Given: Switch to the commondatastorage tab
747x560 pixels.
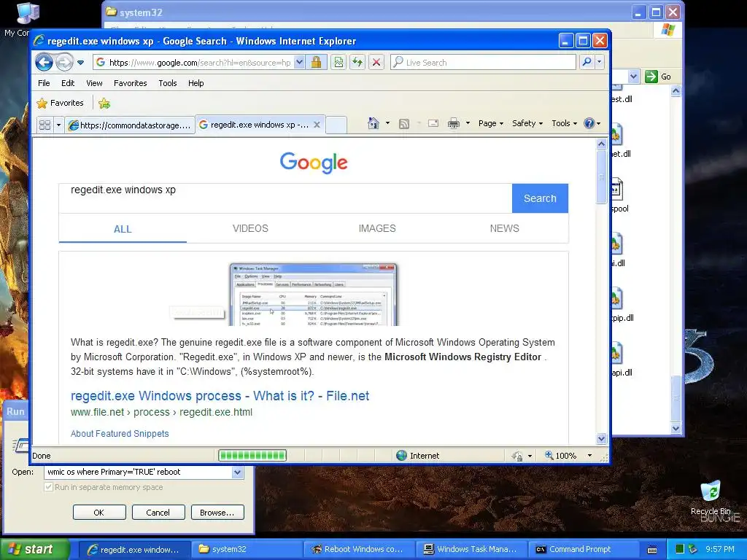Looking at the screenshot, I should tap(130, 125).
